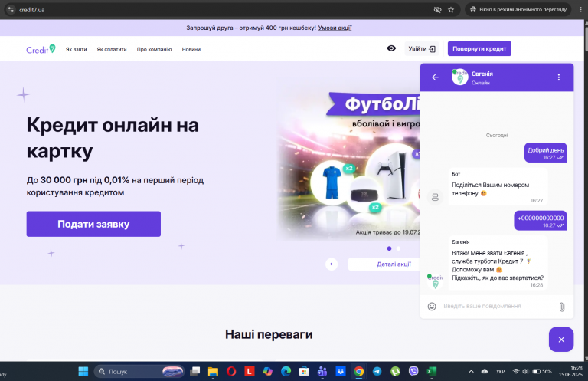The width and height of the screenshot is (588, 381).
Task: Open Microsoft Store from the taskbar
Action: 304,372
